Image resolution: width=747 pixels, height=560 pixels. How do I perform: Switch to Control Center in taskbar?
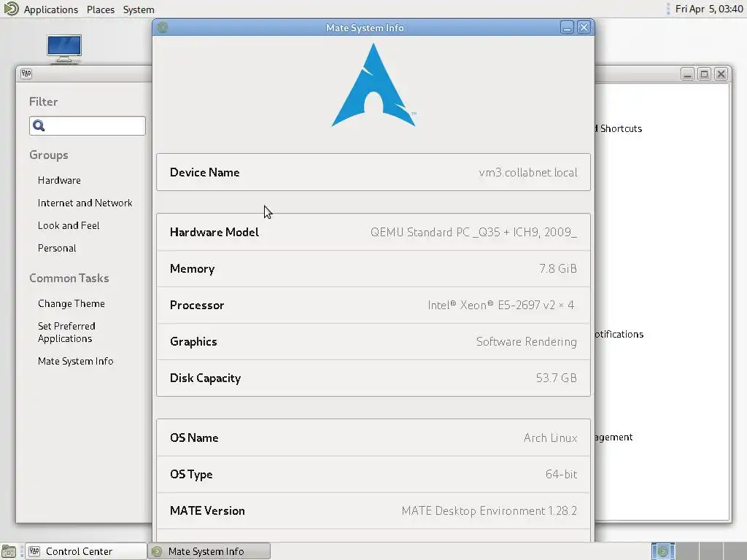(x=85, y=551)
